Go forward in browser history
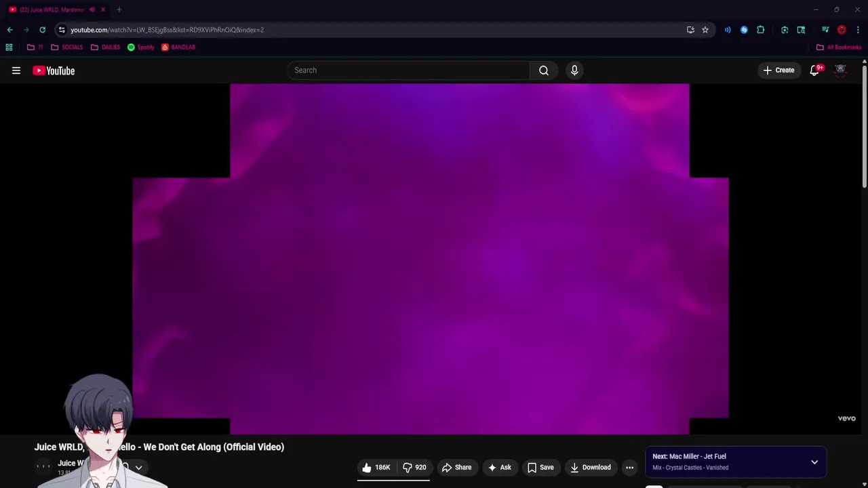Viewport: 868px width, 488px height. (x=26, y=30)
